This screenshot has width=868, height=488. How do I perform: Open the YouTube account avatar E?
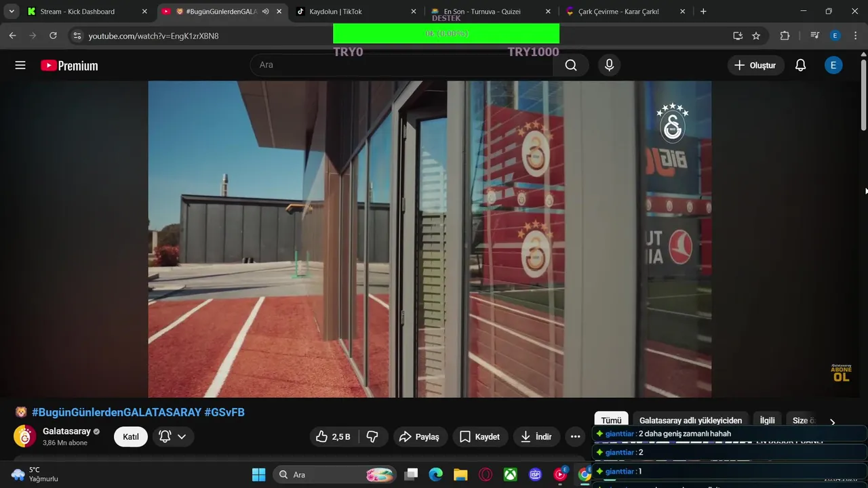[833, 65]
